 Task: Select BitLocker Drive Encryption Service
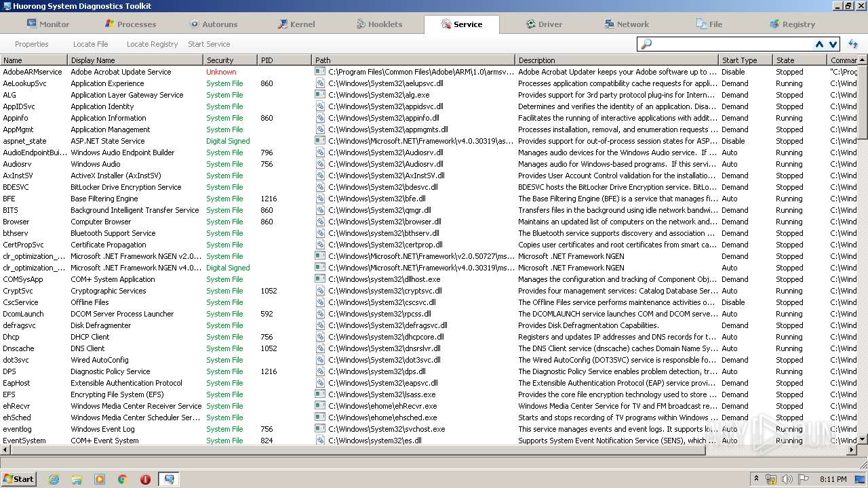429,187
